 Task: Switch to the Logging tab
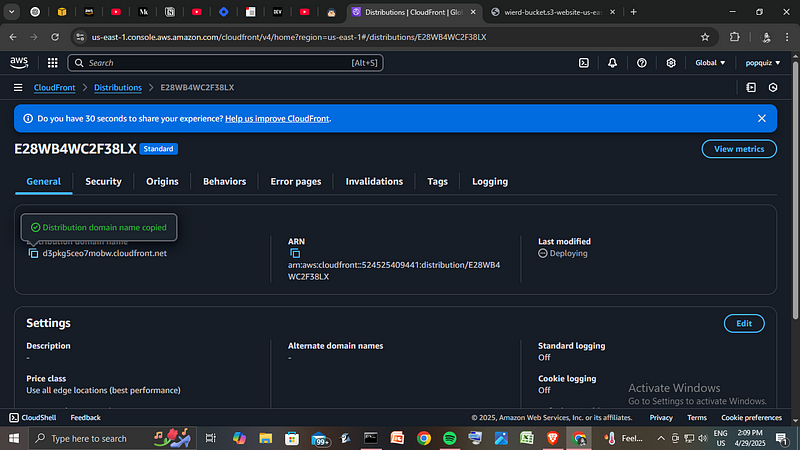(x=490, y=182)
